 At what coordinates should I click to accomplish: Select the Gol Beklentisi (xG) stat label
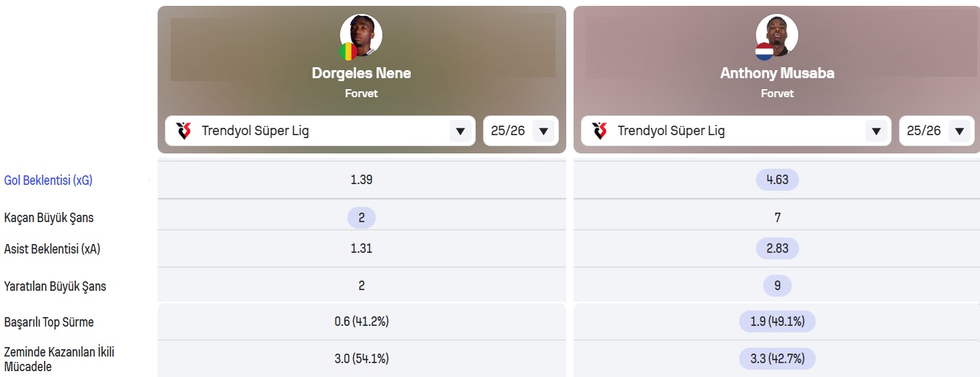[48, 180]
